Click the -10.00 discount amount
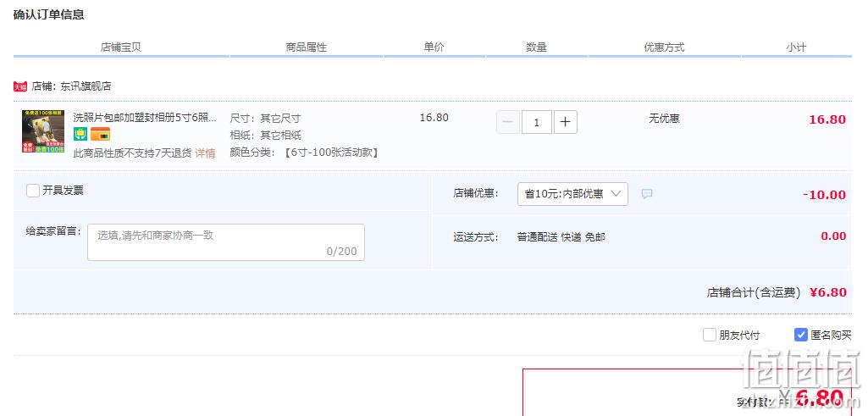 click(824, 194)
